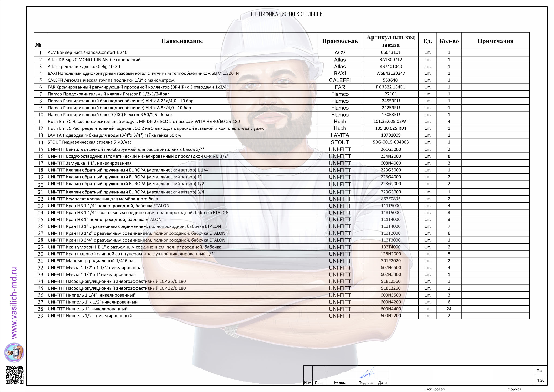Image resolution: width=554 pixels, height=392 pixels.
Task: Select CALEFFI Автоматическая группа подпитки row
Action: pos(282,80)
